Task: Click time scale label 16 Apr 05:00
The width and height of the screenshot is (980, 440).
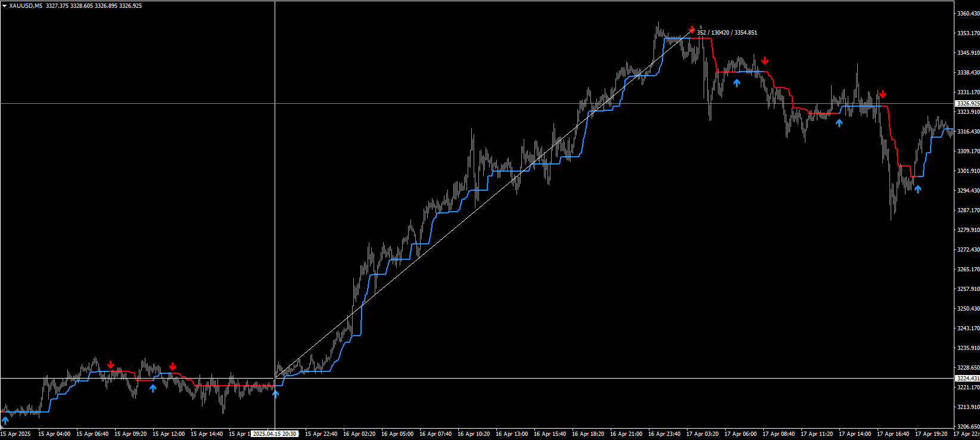Action: [x=397, y=434]
